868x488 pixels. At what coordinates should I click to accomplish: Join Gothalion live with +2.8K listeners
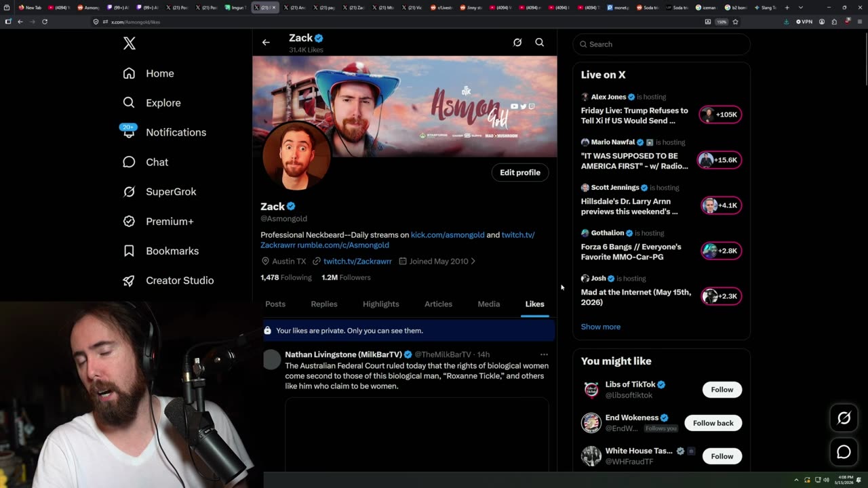[x=720, y=251]
